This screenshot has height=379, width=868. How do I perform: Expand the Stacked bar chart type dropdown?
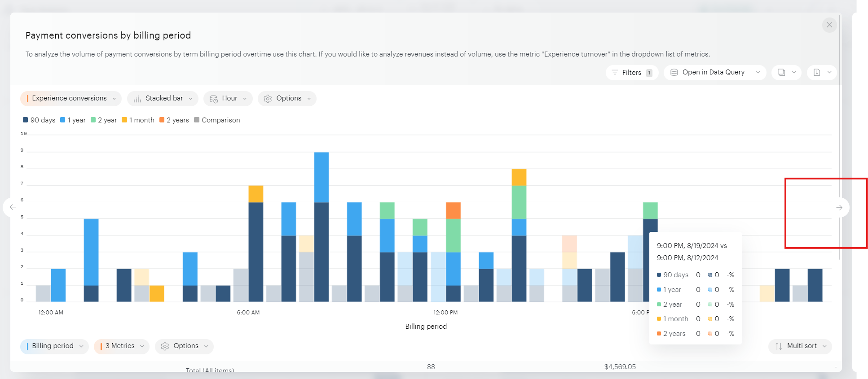click(163, 99)
